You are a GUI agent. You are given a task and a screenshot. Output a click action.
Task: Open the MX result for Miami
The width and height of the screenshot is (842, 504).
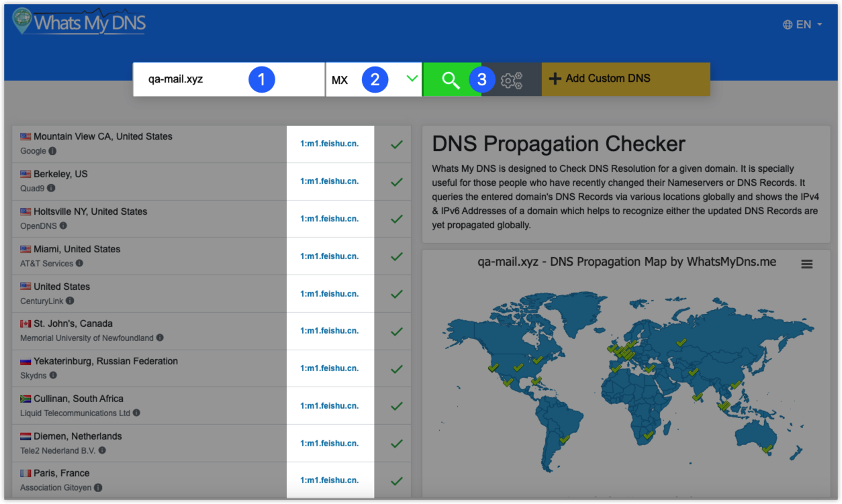pyautogui.click(x=330, y=256)
